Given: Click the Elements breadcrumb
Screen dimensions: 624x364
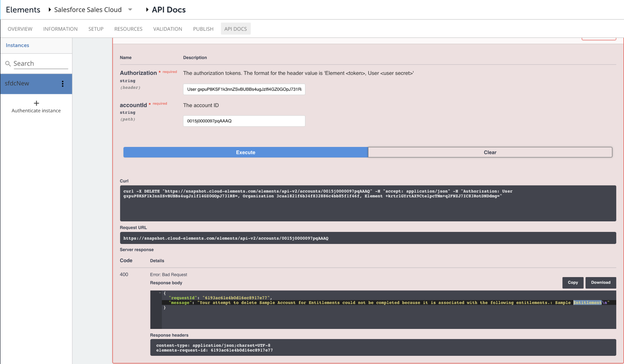Looking at the screenshot, I should [x=23, y=10].
